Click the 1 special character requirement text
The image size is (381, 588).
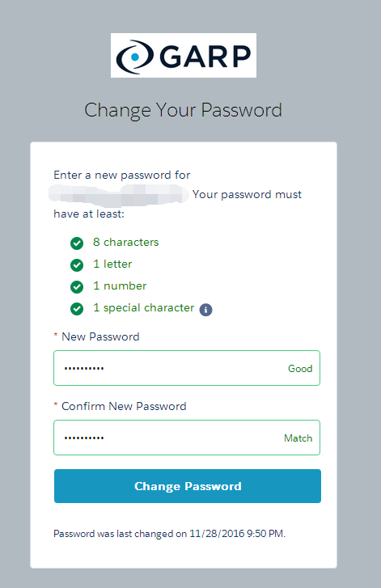(144, 308)
